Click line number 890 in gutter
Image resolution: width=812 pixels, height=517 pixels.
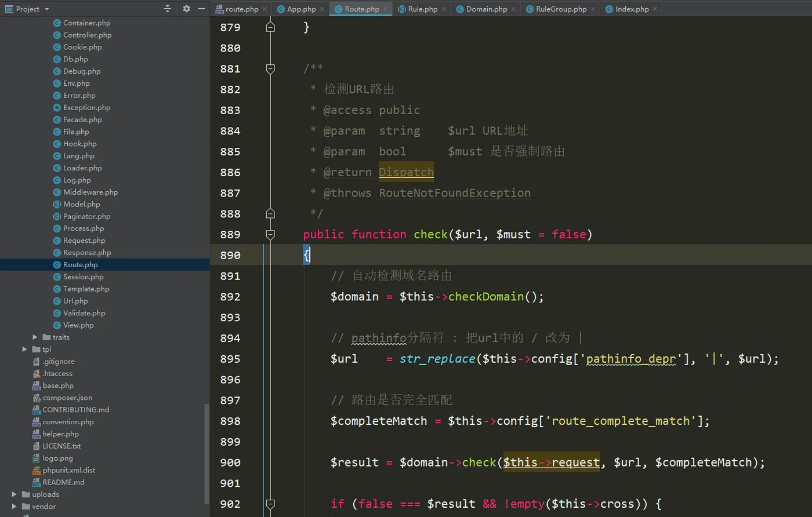tap(230, 255)
